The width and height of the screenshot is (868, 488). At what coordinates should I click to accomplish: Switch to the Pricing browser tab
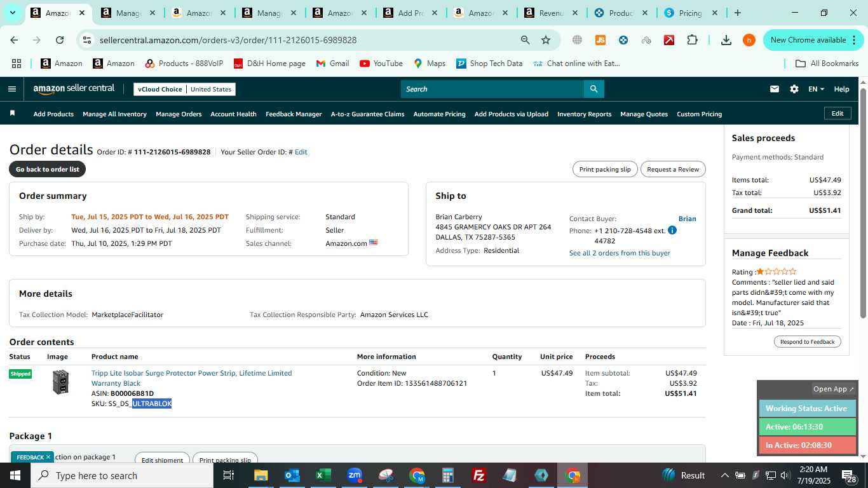689,13
